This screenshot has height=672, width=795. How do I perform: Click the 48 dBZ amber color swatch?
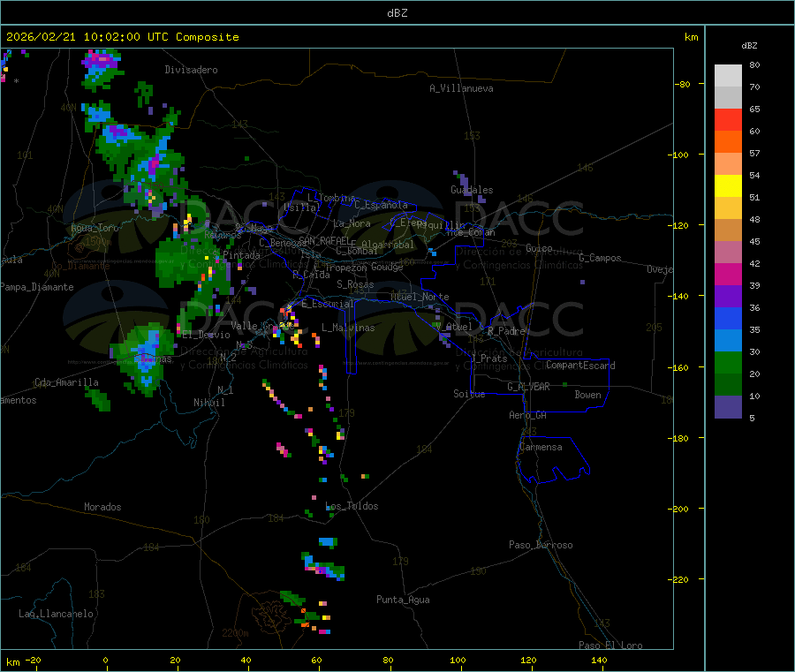click(x=728, y=230)
